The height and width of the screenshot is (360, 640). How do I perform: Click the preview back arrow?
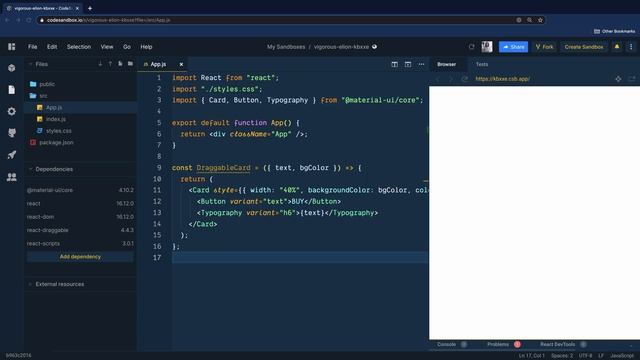438,79
